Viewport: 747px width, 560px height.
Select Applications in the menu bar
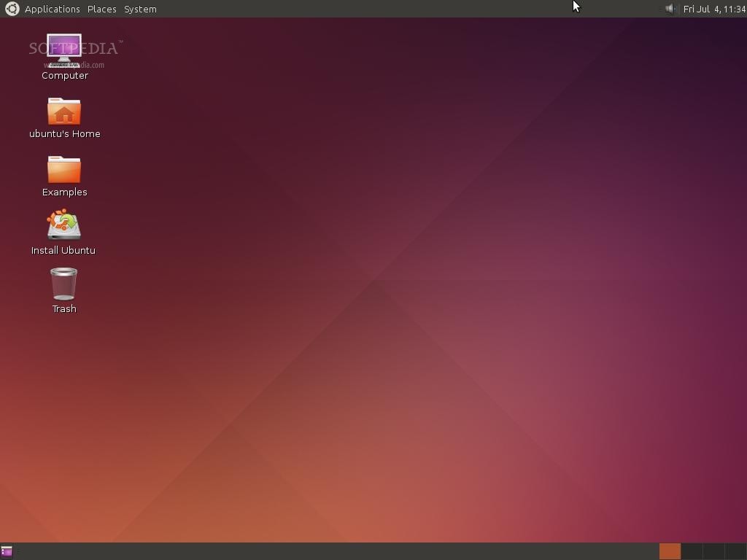point(52,9)
